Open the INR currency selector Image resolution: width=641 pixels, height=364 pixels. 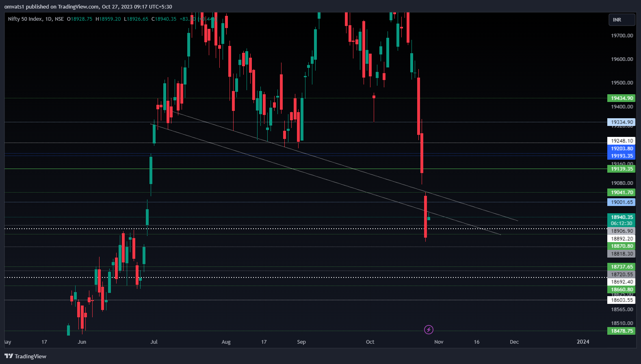[x=622, y=19]
